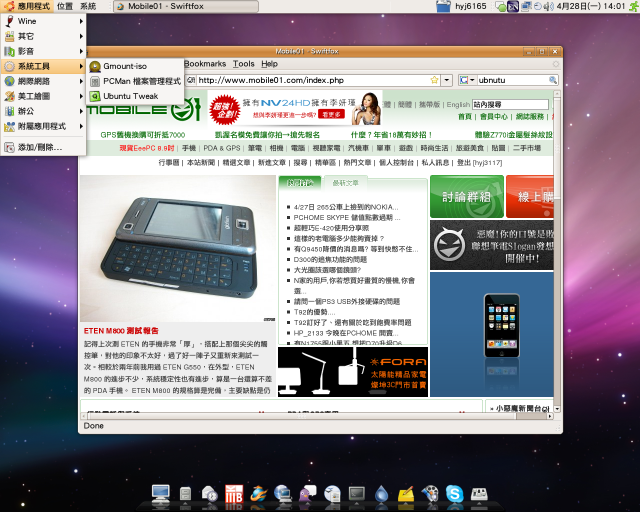Open the blue water-drop Deluge dock icon

[x=382, y=494]
